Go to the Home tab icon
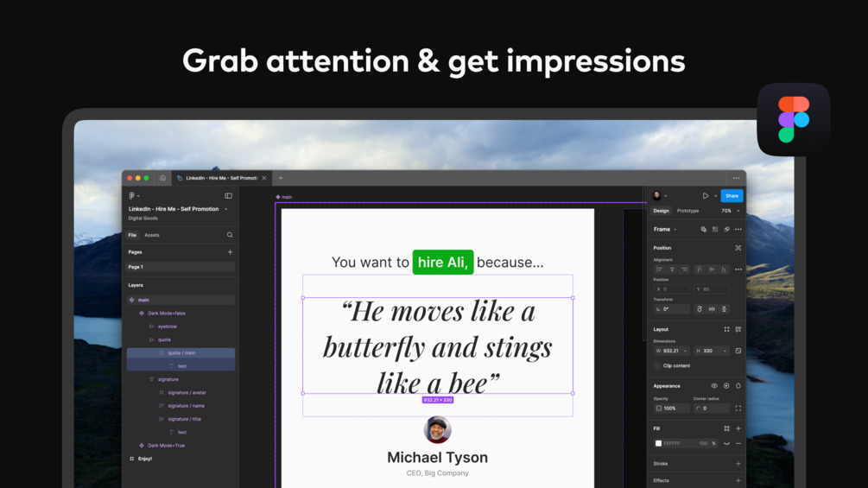The width and height of the screenshot is (868, 488). [162, 178]
